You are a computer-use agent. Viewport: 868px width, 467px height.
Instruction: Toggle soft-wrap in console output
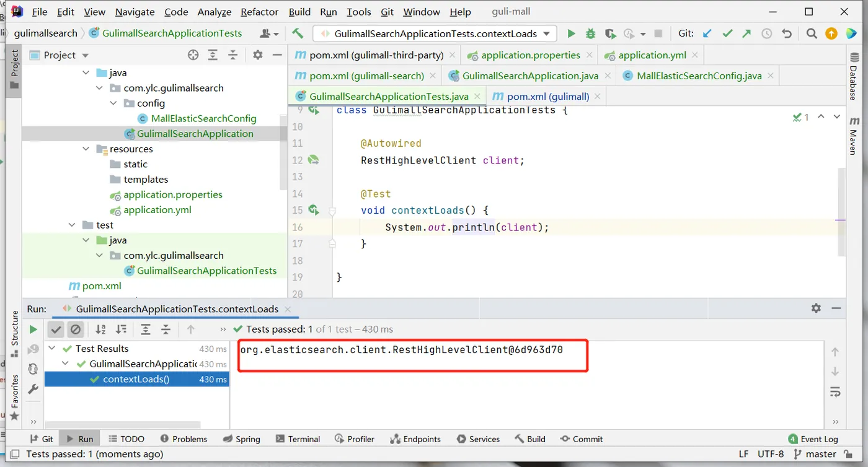[835, 392]
